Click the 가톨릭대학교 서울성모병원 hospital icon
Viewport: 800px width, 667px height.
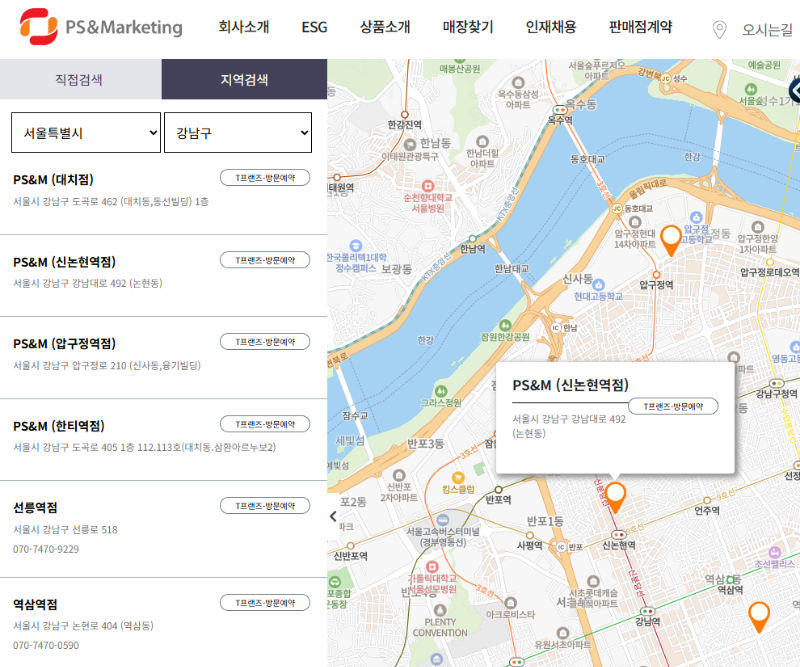[x=432, y=566]
